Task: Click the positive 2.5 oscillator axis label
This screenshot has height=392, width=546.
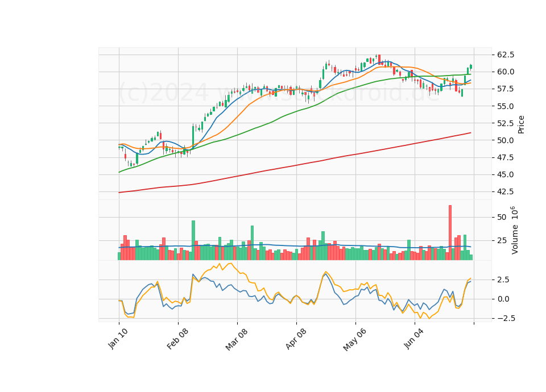Action: click(503, 280)
